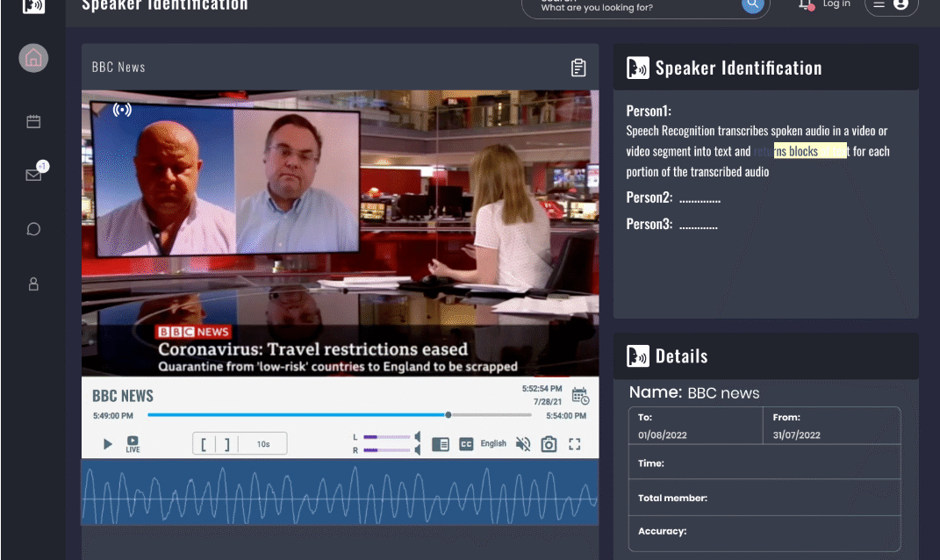Play the BBC News video

[x=107, y=443]
